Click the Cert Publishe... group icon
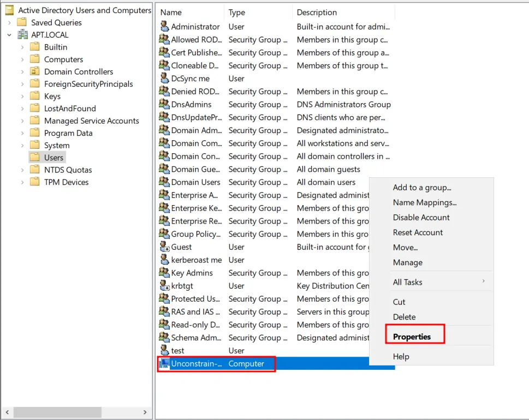 (x=164, y=52)
